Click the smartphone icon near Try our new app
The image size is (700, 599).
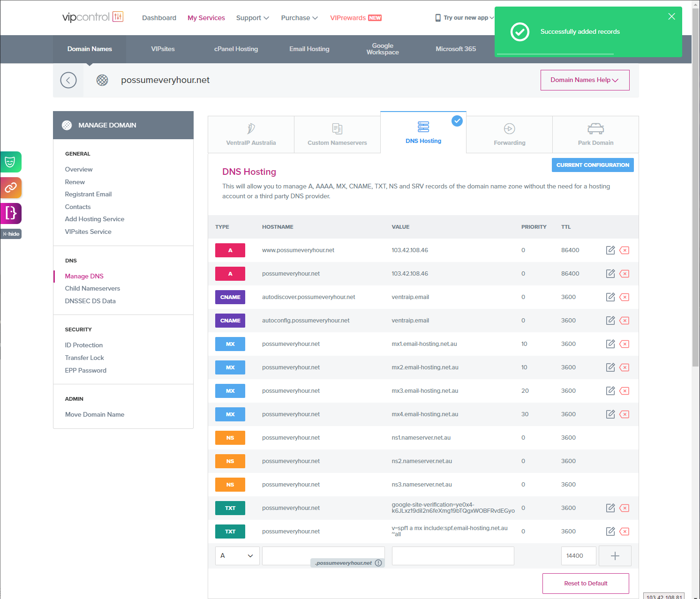pos(437,17)
